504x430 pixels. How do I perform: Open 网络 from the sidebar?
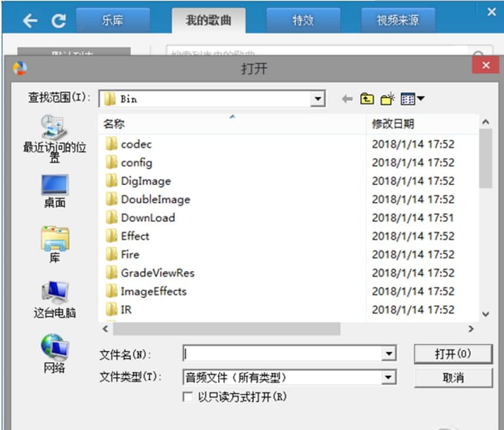coord(54,351)
